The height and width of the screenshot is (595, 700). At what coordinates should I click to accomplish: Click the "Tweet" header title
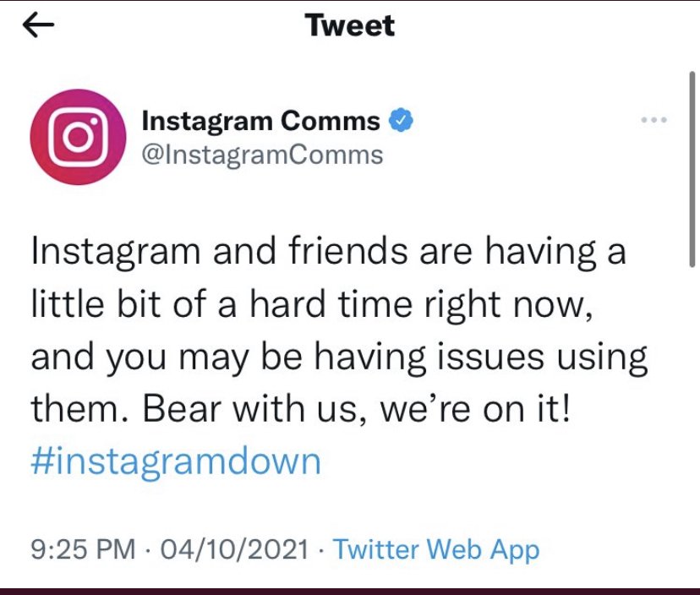350,26
